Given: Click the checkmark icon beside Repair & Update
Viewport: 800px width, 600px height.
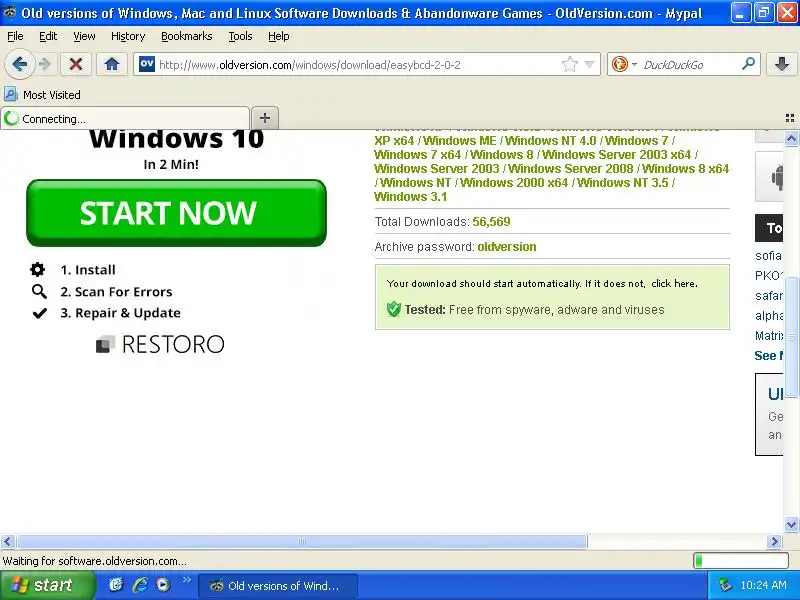Looking at the screenshot, I should 39,313.
